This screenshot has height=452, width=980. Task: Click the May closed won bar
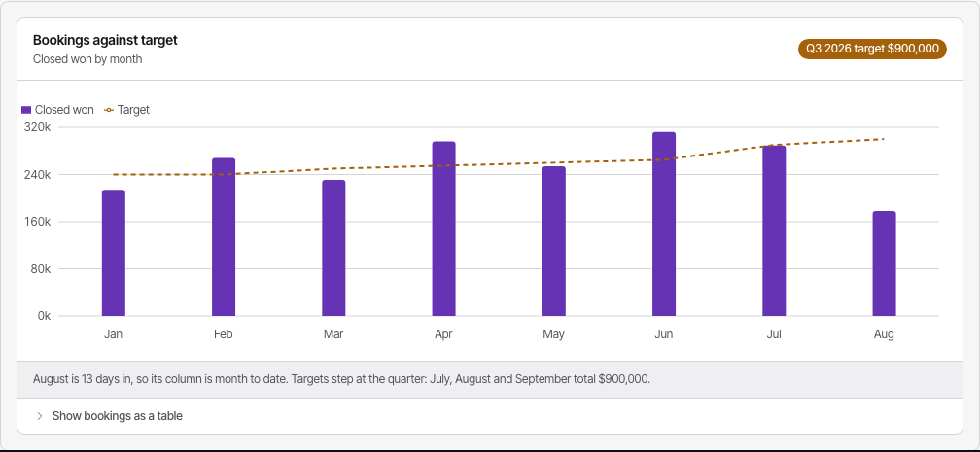tap(554, 241)
